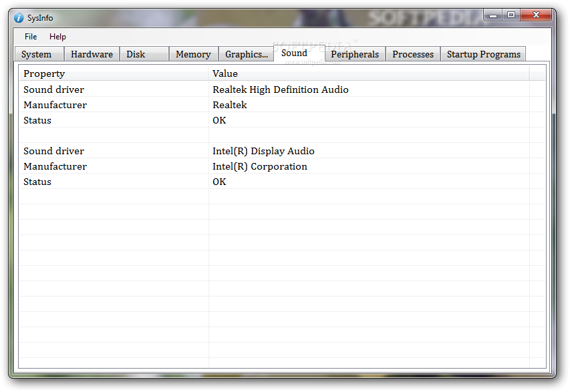
Task: Open the File menu
Action: click(31, 37)
